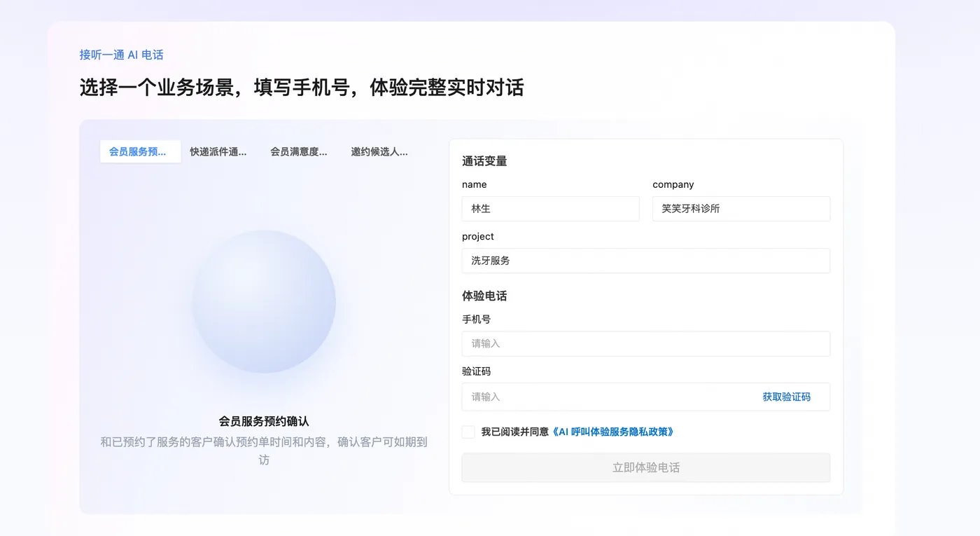Click the 会员服务预约确认 scenario title
This screenshot has height=536, width=980.
click(264, 421)
